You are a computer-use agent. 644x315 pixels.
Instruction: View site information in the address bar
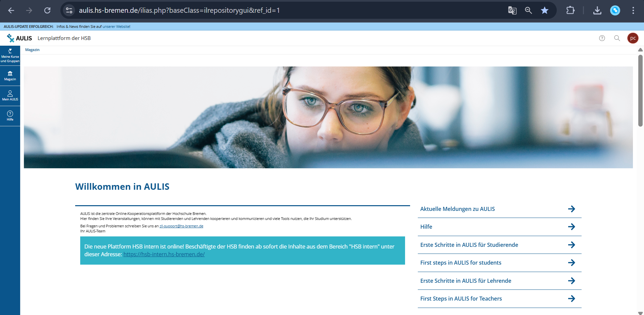[69, 10]
